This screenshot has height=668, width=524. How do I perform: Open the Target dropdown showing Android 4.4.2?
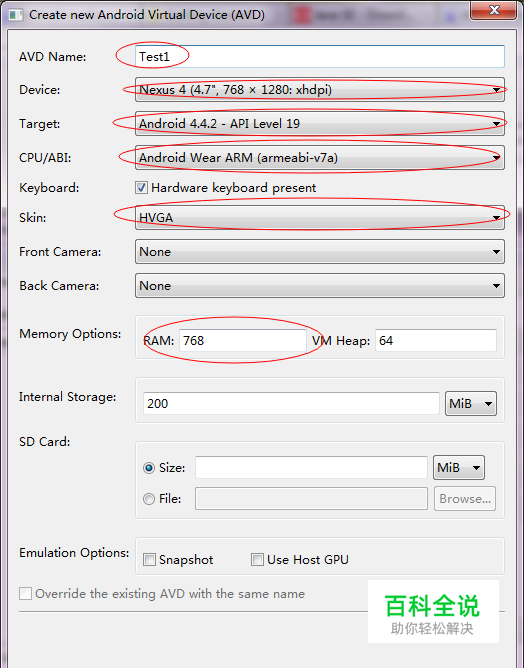320,124
